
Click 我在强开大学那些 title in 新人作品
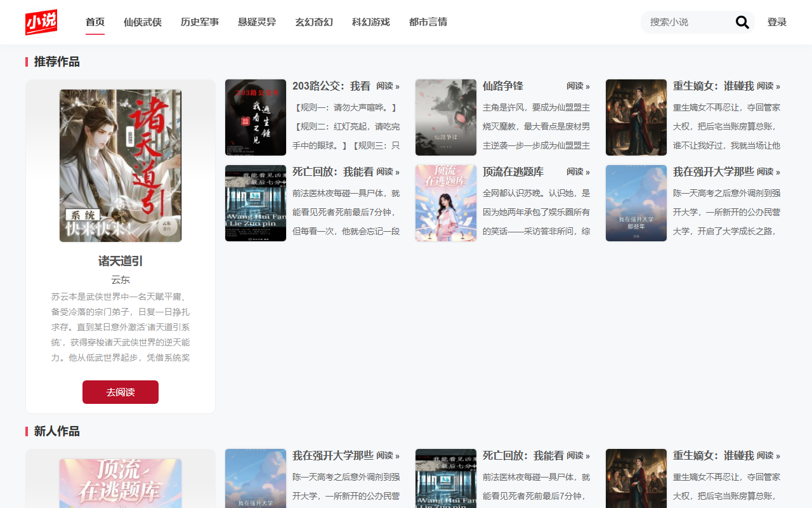pyautogui.click(x=333, y=455)
